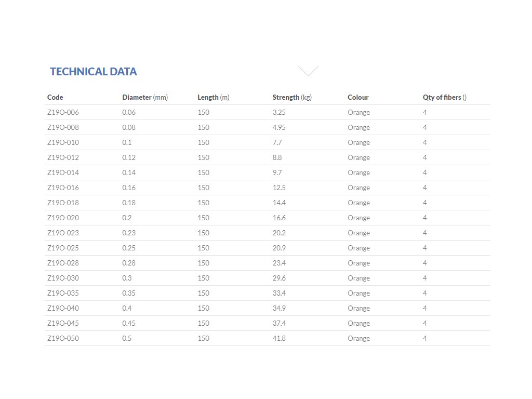The width and height of the screenshot is (532, 399).
Task: Click the Z19O-014 row code
Action: coord(63,172)
